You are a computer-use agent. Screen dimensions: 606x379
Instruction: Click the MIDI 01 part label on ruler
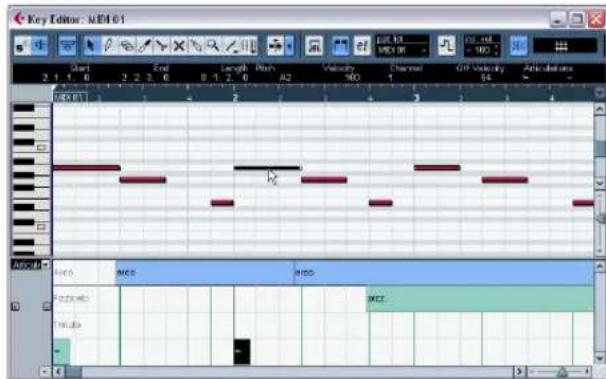point(70,97)
